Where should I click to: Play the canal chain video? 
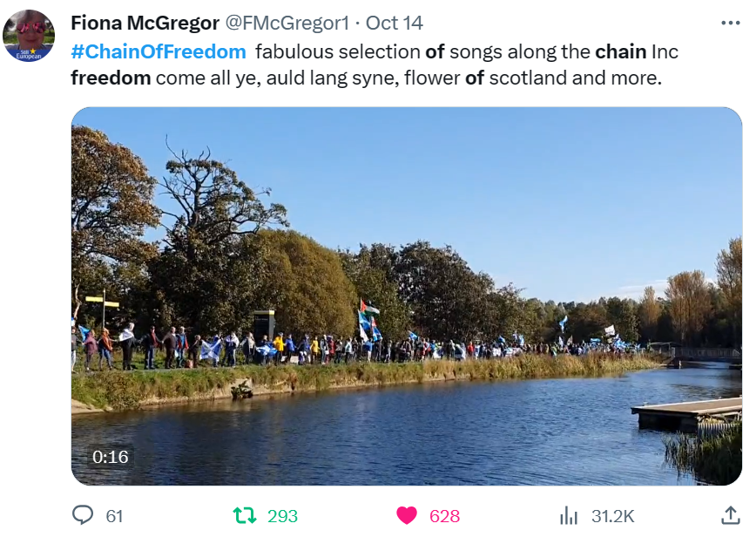coord(407,296)
